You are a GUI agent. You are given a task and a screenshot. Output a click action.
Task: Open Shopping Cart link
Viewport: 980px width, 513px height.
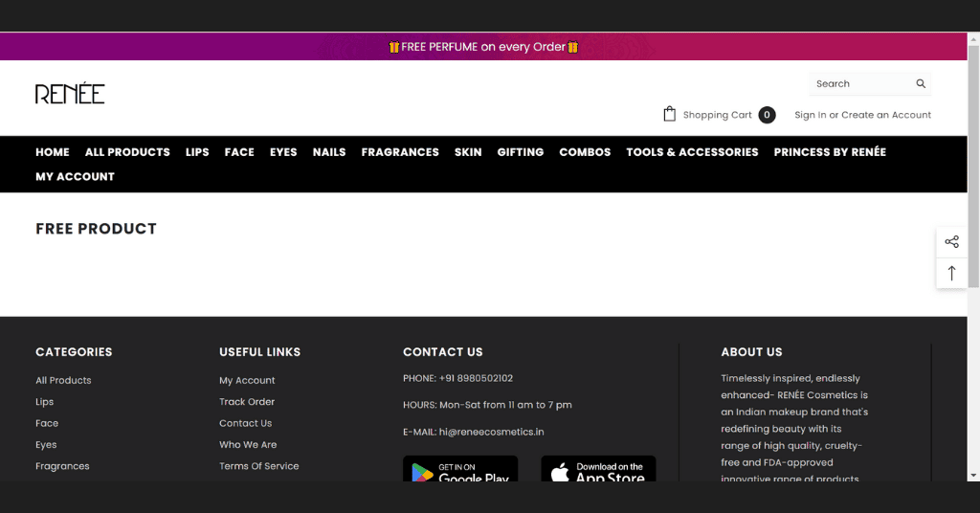(x=717, y=115)
